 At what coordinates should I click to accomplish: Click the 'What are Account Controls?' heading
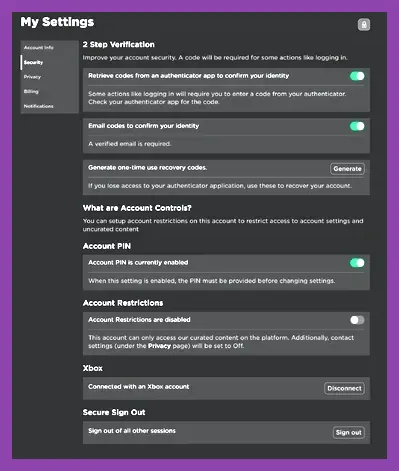tap(137, 208)
